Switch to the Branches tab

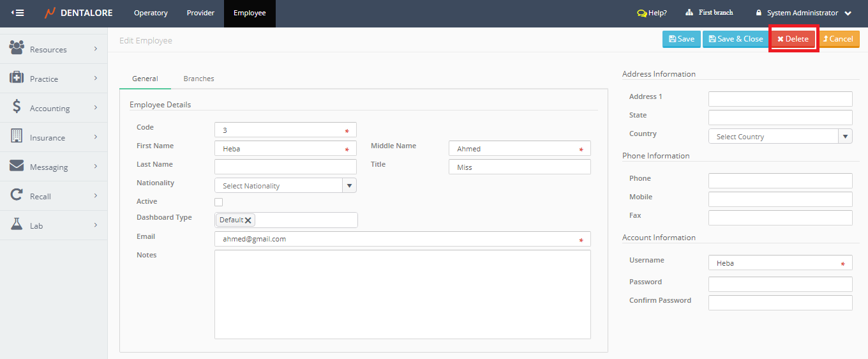tap(198, 79)
